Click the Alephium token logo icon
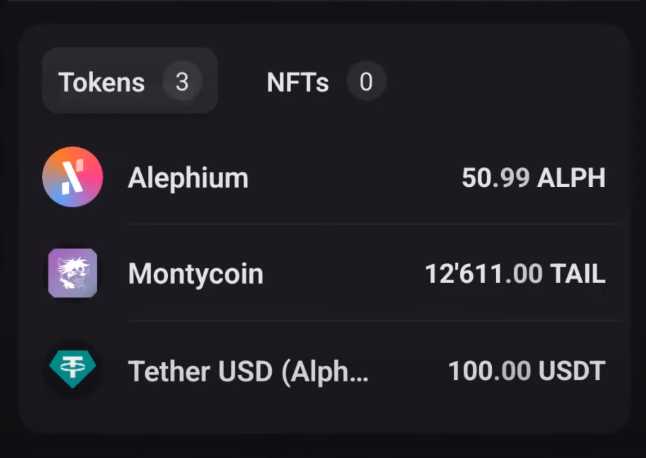 72,178
